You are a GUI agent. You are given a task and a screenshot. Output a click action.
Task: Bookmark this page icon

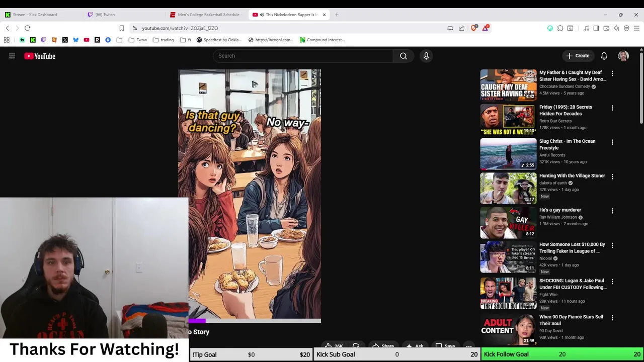[121, 28]
